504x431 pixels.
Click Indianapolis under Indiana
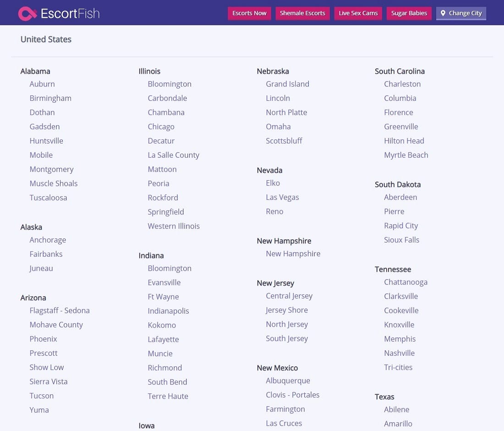[168, 311]
